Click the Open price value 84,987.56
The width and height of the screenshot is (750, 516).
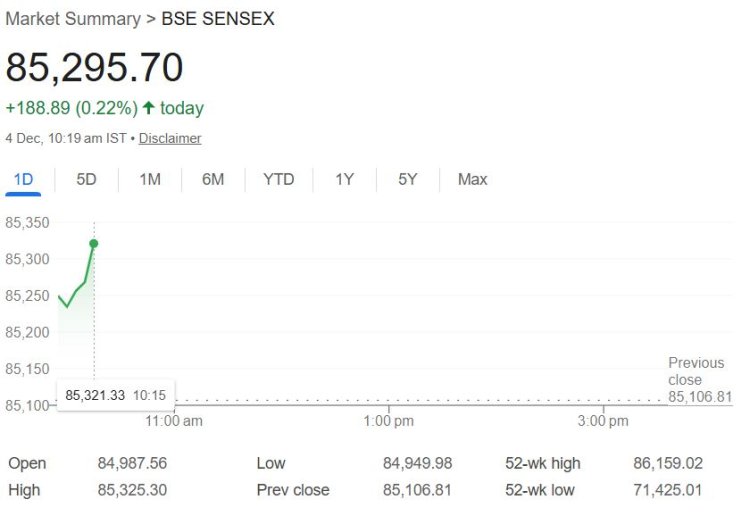click(132, 464)
